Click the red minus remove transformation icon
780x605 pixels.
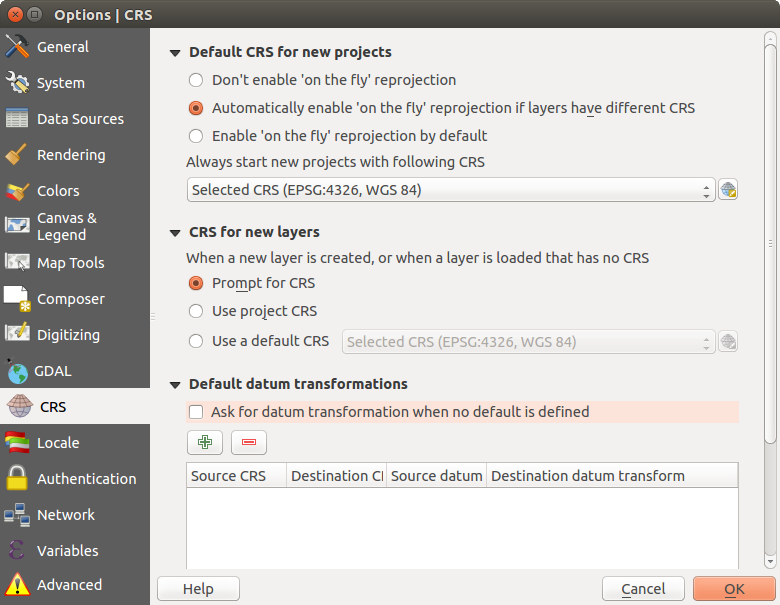pos(249,442)
